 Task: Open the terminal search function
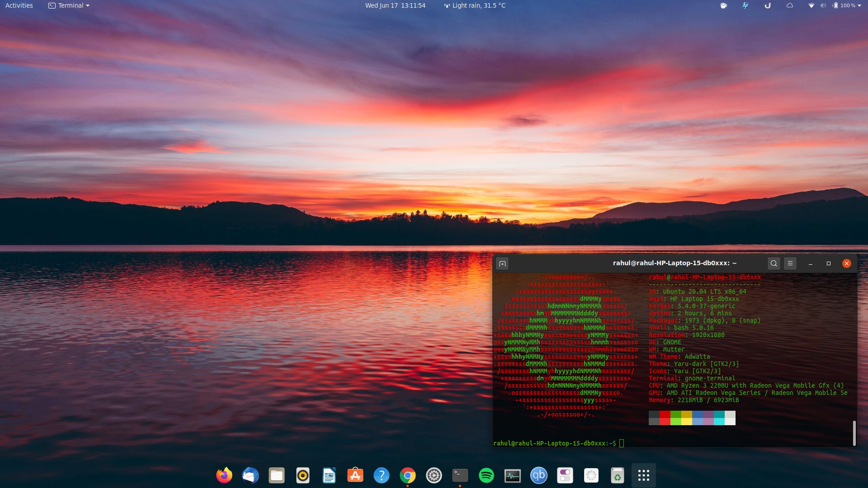pyautogui.click(x=774, y=263)
